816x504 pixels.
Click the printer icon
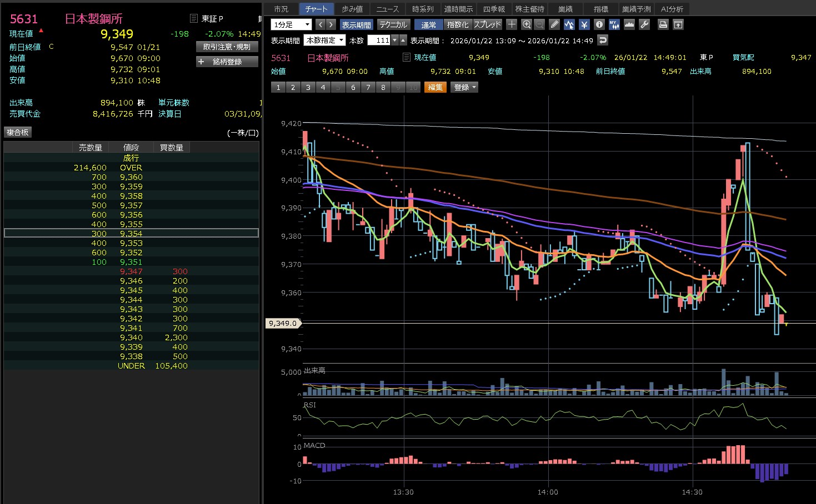tap(663, 24)
